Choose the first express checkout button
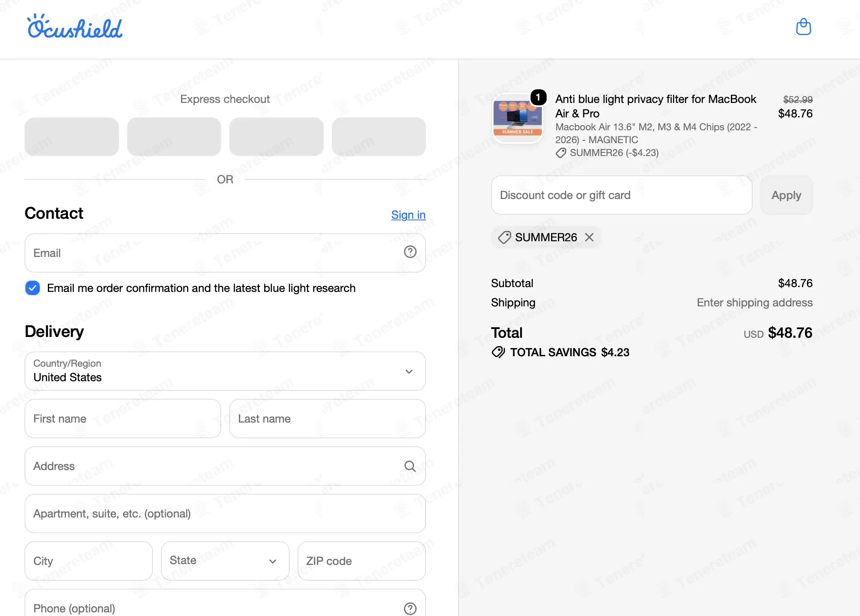Screen dimensions: 860x616 pos(72,137)
